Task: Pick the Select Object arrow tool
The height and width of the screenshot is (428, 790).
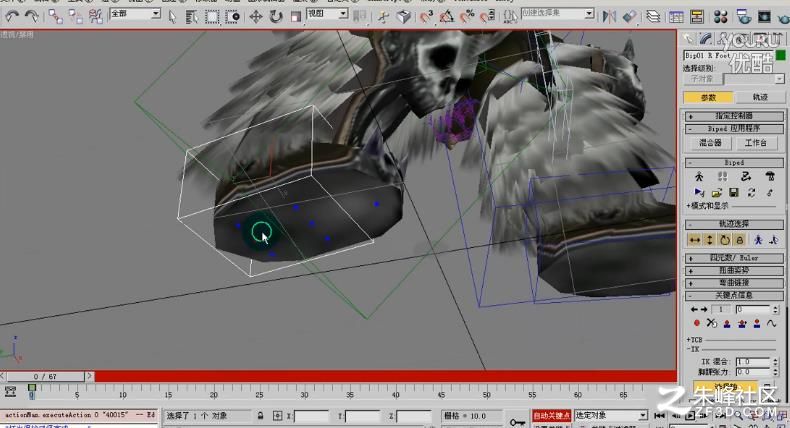Action: coord(172,17)
